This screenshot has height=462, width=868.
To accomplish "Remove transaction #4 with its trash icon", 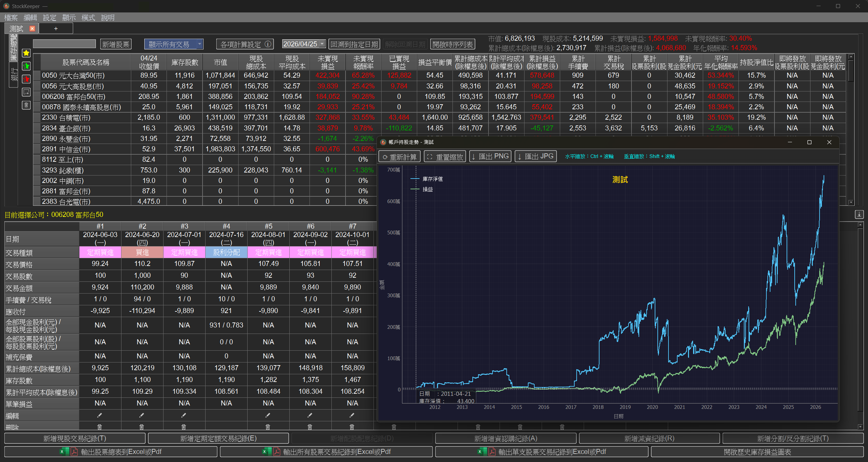I will tap(226, 427).
